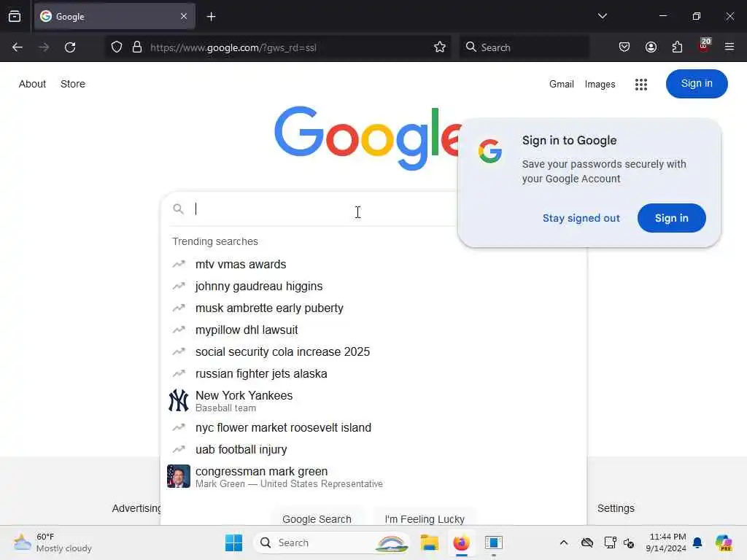Image resolution: width=747 pixels, height=560 pixels.
Task: Open the list all tabs chevron
Action: pos(602,16)
